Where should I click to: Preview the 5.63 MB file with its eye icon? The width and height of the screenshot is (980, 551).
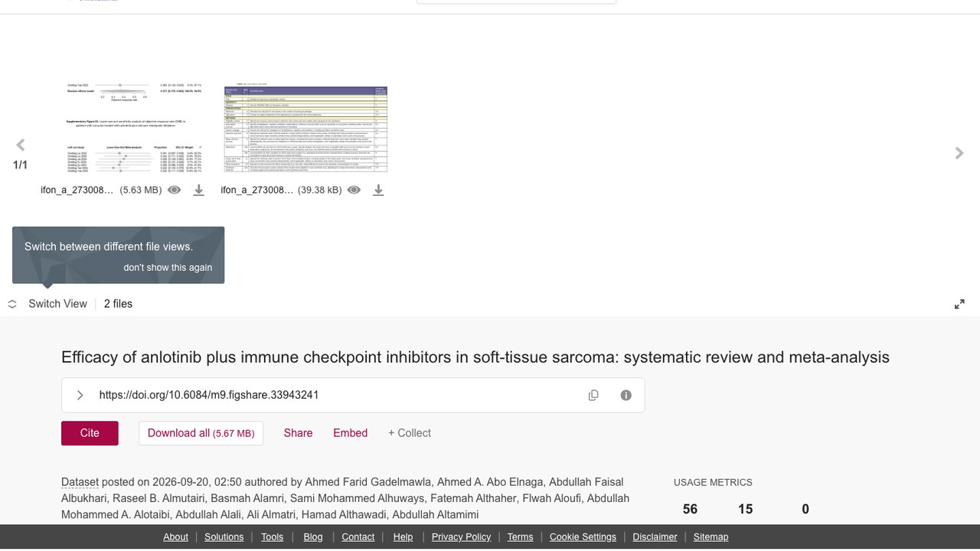[175, 190]
